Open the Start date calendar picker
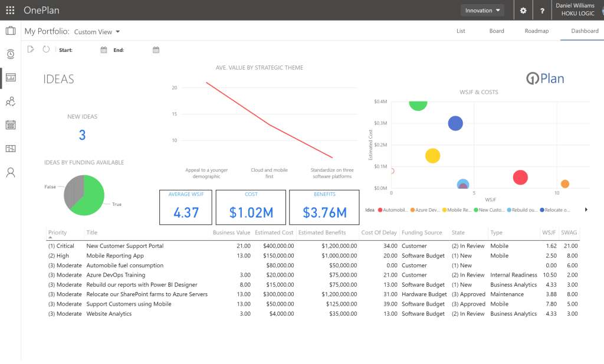Image resolution: width=604 pixels, height=364 pixels. 104,50
